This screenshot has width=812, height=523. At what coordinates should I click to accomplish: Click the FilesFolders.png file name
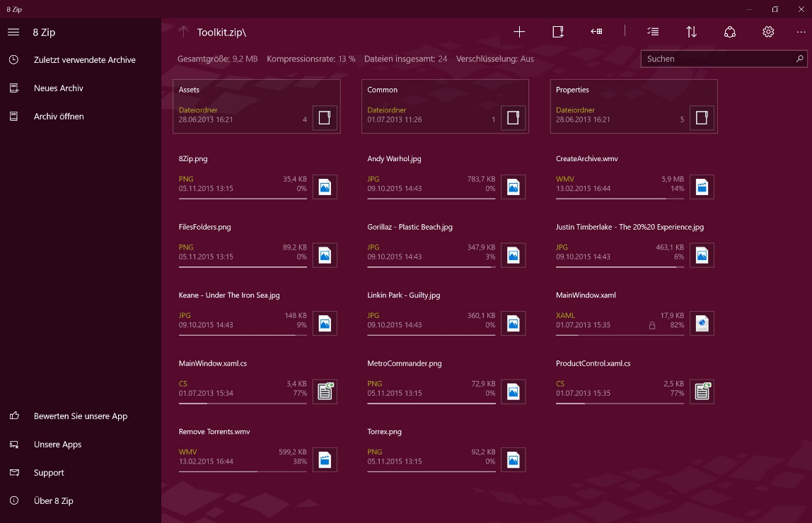pos(204,227)
